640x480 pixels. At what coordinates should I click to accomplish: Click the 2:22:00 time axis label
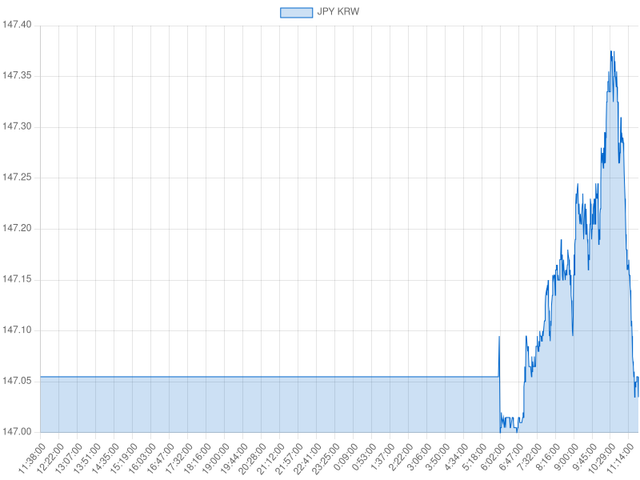pos(400,457)
